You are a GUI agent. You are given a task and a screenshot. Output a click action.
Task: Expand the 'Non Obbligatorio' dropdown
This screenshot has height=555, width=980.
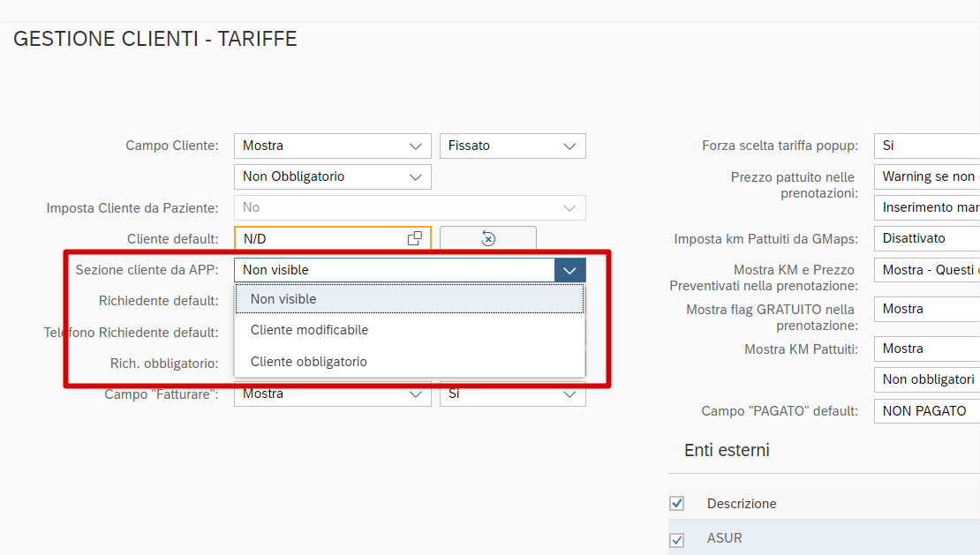tap(416, 176)
